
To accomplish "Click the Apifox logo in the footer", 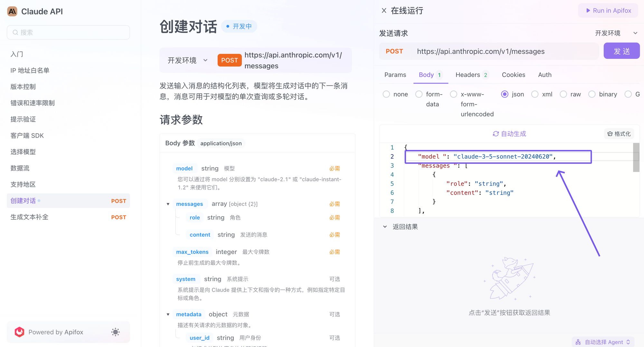I will pyautogui.click(x=19, y=332).
